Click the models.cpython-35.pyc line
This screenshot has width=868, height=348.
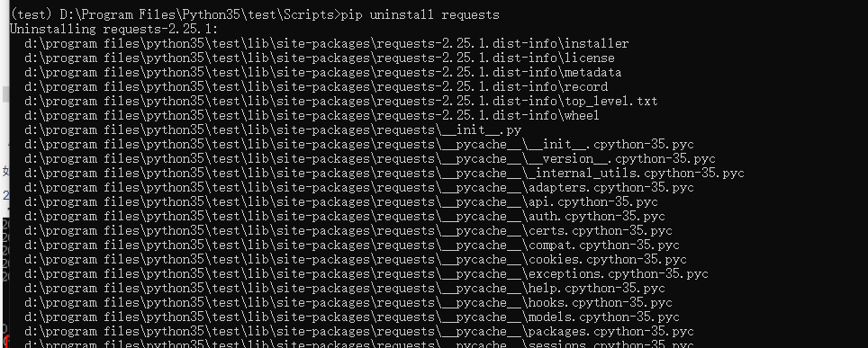pos(352,317)
